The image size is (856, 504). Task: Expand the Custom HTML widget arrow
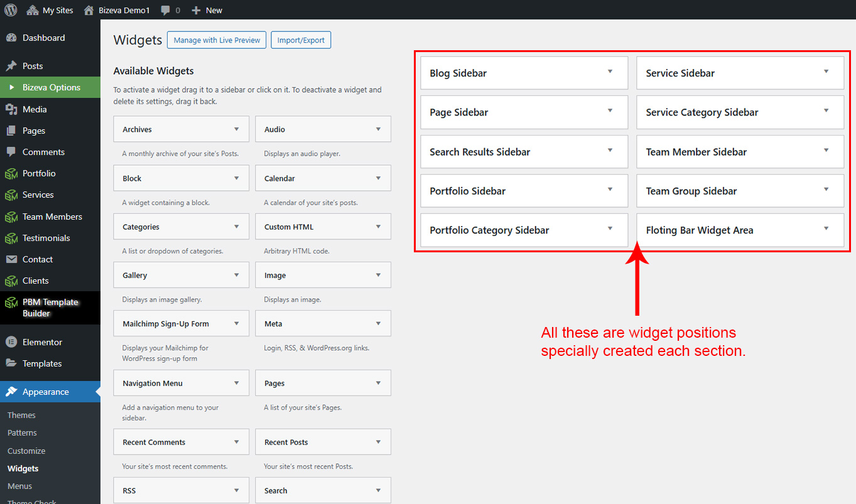click(x=378, y=227)
